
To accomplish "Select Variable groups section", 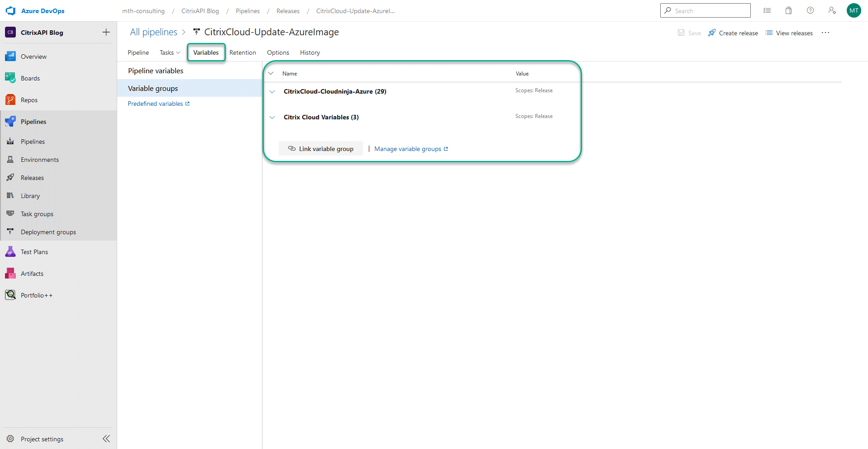I will (x=190, y=88).
